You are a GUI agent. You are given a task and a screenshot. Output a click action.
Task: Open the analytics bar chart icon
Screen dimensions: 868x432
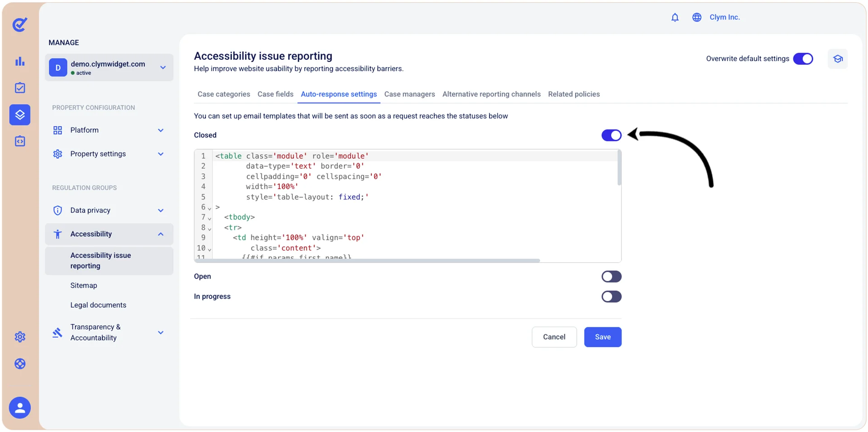pos(20,61)
